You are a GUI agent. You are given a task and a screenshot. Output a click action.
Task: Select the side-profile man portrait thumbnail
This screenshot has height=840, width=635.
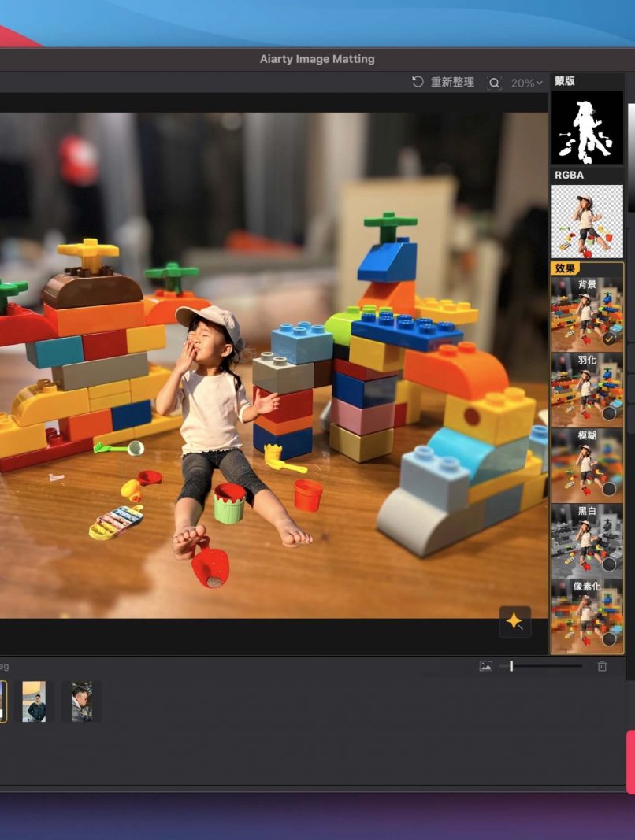pos(81,701)
